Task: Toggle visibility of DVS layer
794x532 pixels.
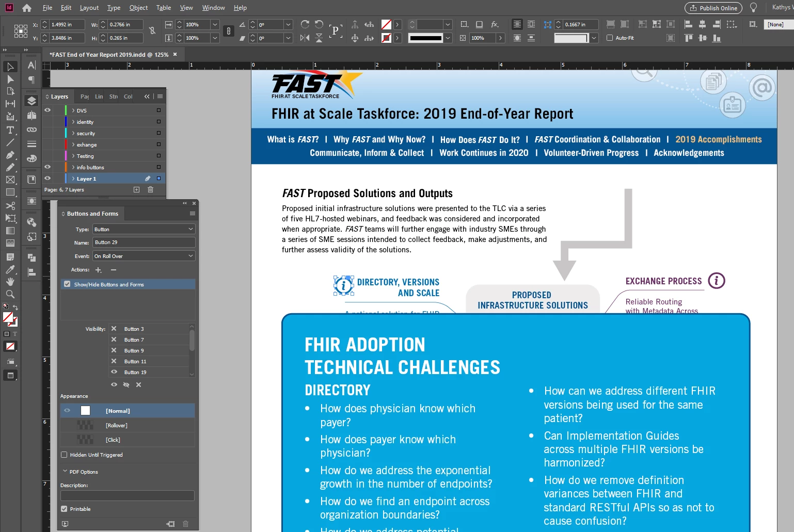Action: click(47, 110)
